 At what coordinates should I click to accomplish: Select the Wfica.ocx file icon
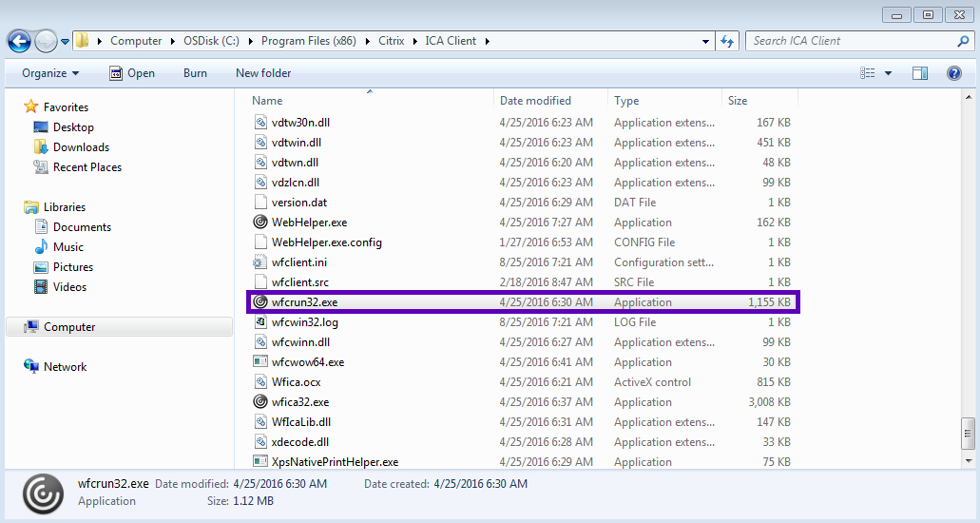(x=260, y=382)
